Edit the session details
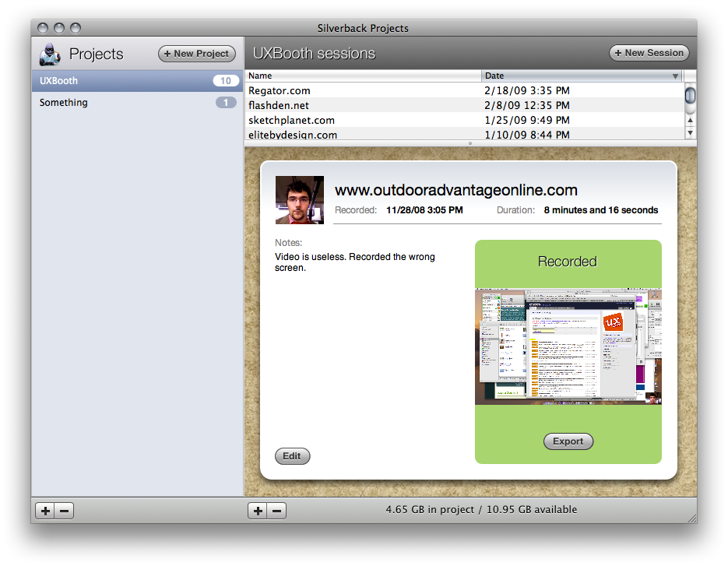The width and height of the screenshot is (728, 566). pyautogui.click(x=293, y=456)
